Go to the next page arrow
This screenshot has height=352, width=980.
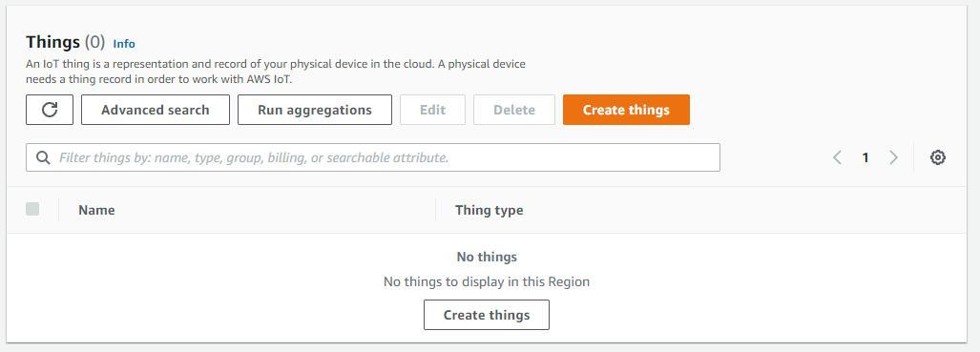[894, 157]
